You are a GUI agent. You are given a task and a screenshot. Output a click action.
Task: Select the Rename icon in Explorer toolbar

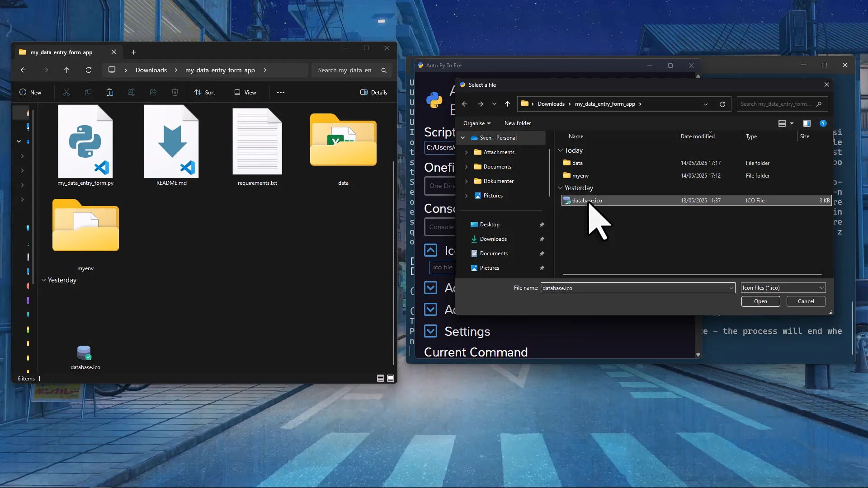(x=132, y=92)
